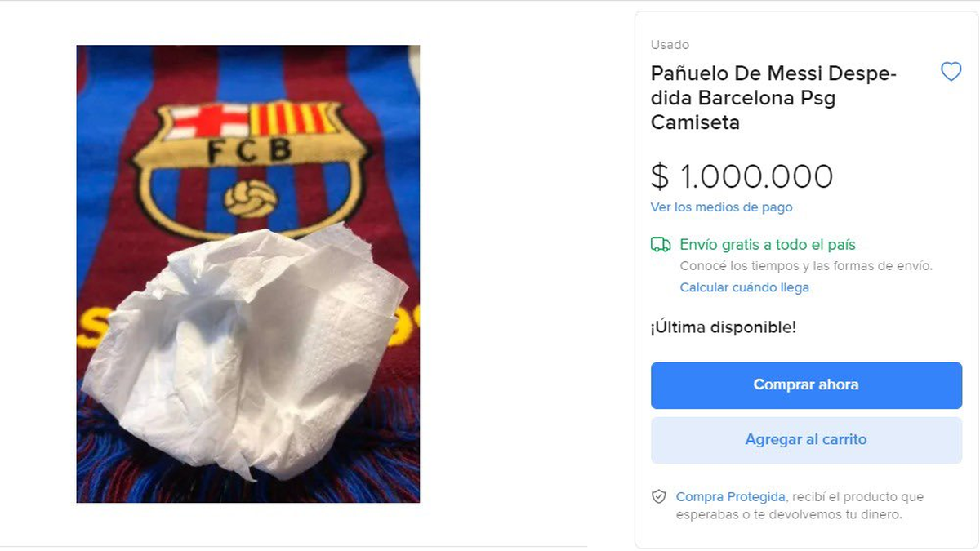Click the $ 1.000.000 price
Viewport: 980px width, 551px height.
742,176
